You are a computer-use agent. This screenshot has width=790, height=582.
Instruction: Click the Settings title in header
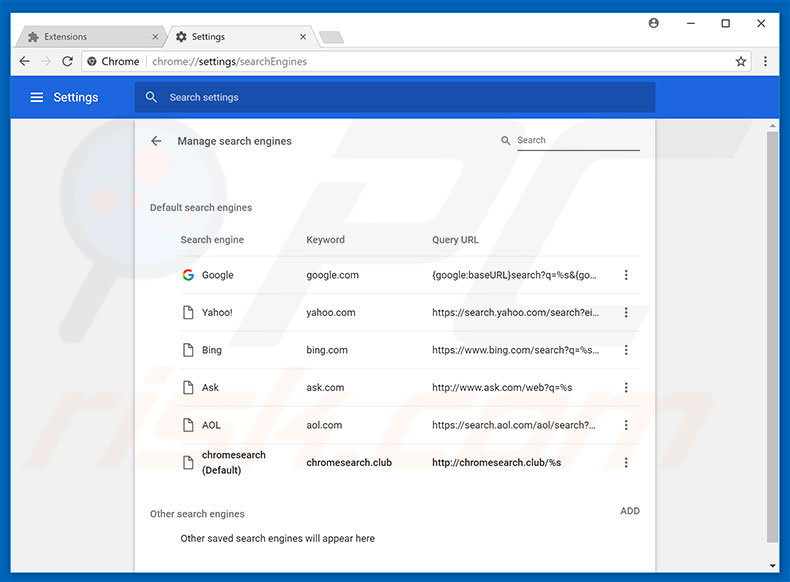(x=76, y=97)
